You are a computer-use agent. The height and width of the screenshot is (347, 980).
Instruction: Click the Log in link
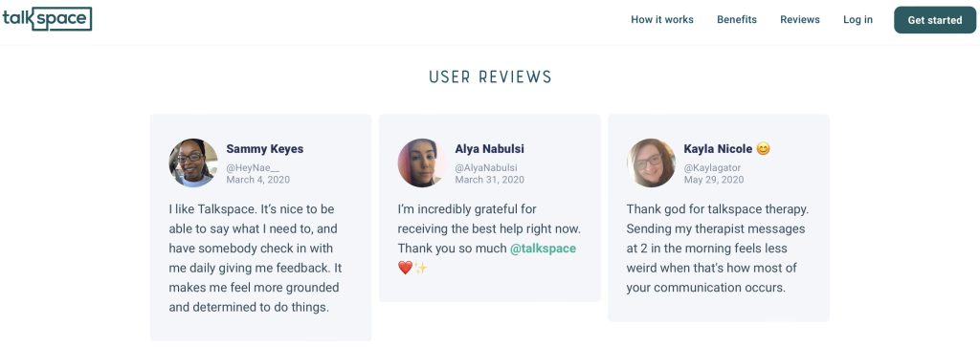(x=857, y=19)
